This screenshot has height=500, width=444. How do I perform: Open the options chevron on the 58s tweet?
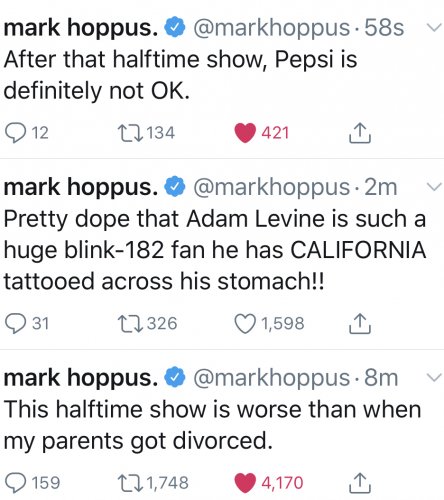pyautogui.click(x=434, y=28)
